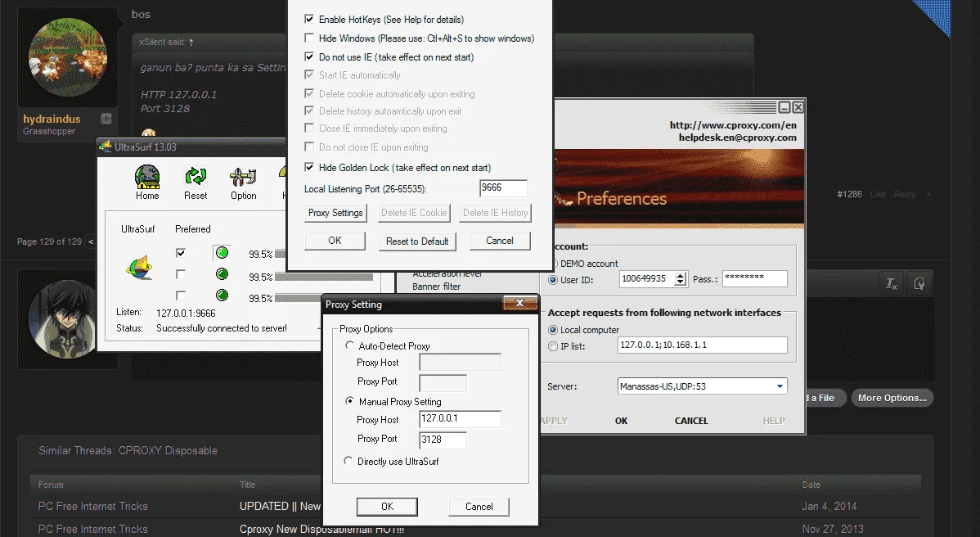Minimize the CProxy Preferences window

click(x=785, y=107)
